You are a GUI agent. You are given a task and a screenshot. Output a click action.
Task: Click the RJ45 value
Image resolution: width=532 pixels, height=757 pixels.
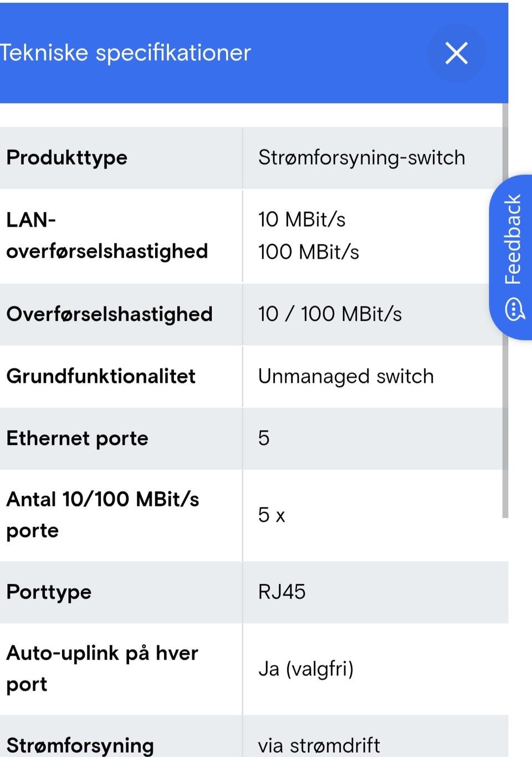[x=282, y=592]
